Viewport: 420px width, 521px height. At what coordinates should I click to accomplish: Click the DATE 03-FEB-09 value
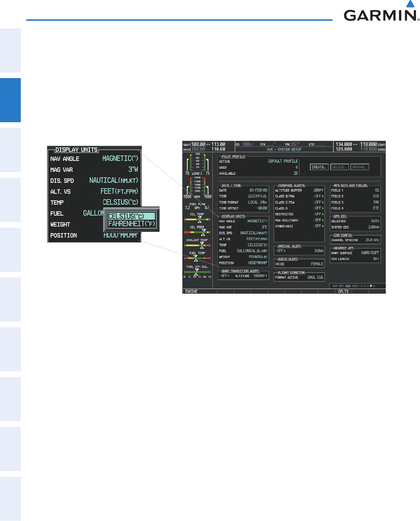(258, 190)
